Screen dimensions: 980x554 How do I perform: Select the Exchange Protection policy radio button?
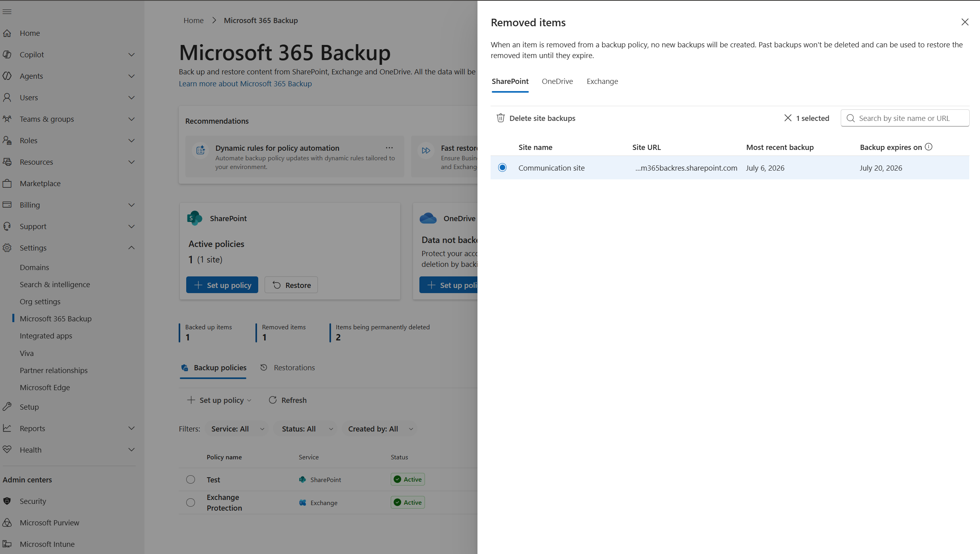(x=191, y=502)
